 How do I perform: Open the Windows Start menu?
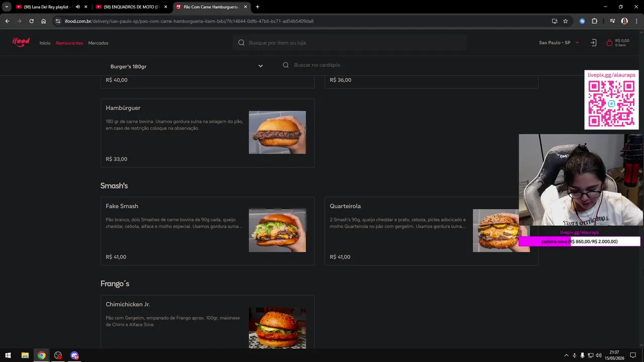point(8,355)
